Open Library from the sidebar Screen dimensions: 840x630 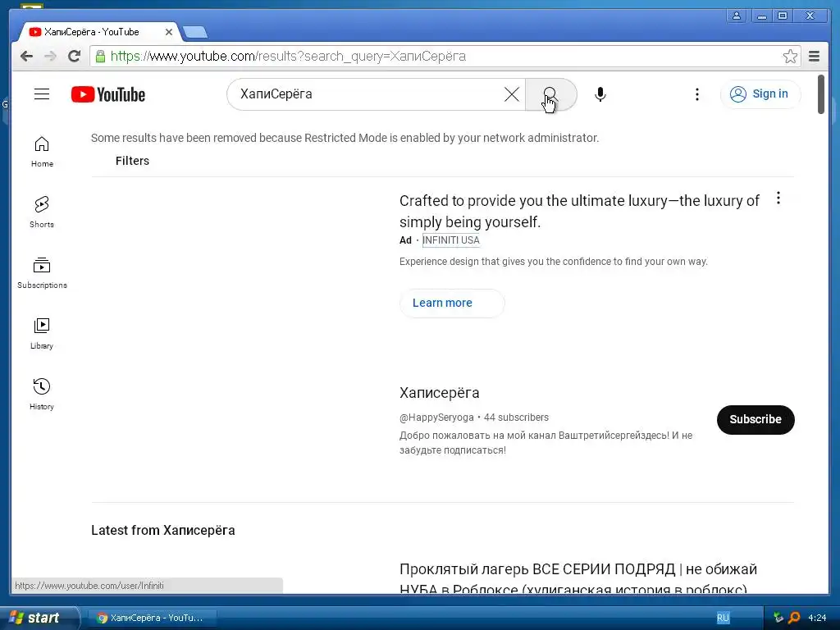pos(42,334)
